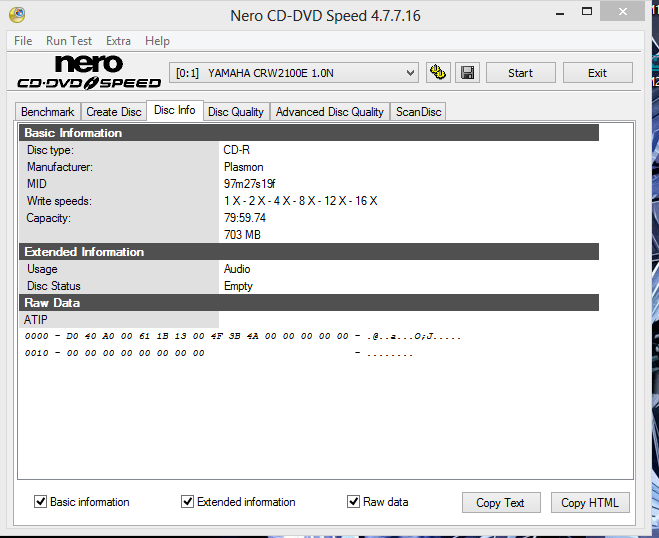The width and height of the screenshot is (659, 538).
Task: Click the Copy HTML button
Action: [x=590, y=503]
